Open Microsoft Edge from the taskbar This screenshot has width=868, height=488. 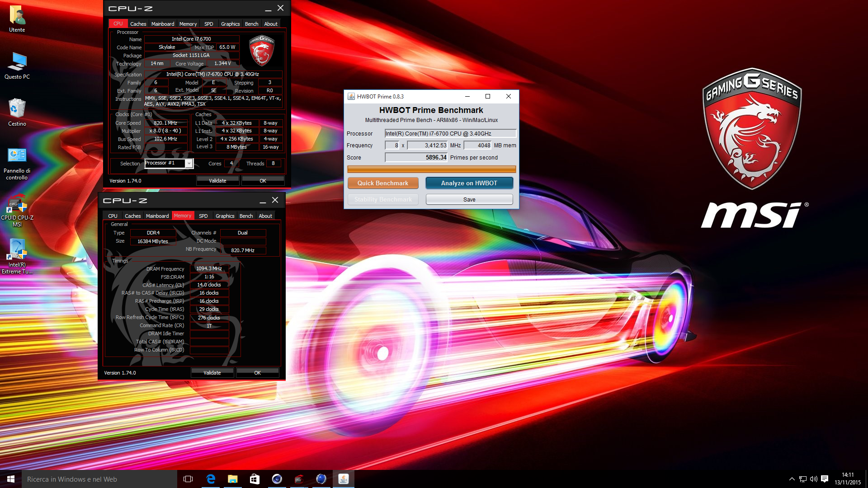point(211,479)
